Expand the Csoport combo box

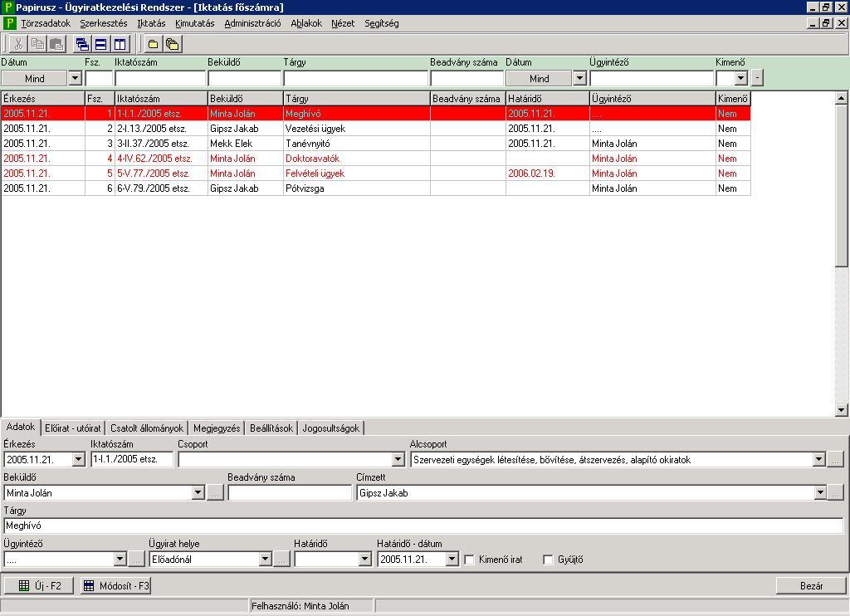398,460
